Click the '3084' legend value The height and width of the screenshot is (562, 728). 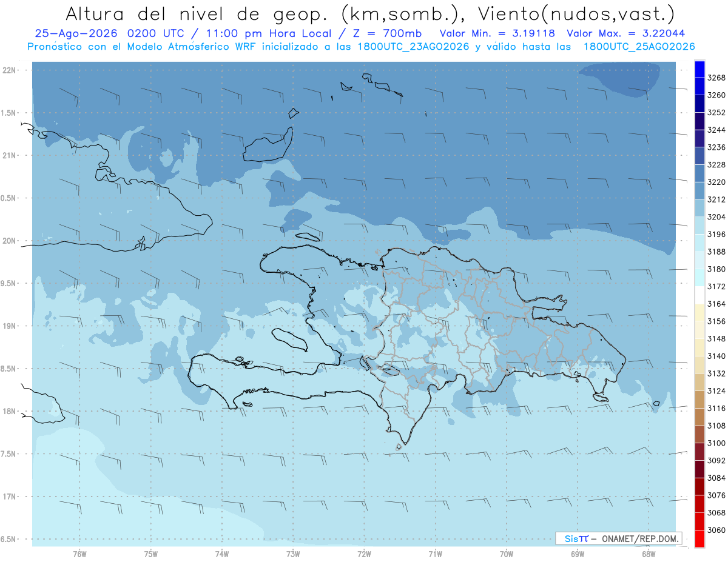coord(716,478)
